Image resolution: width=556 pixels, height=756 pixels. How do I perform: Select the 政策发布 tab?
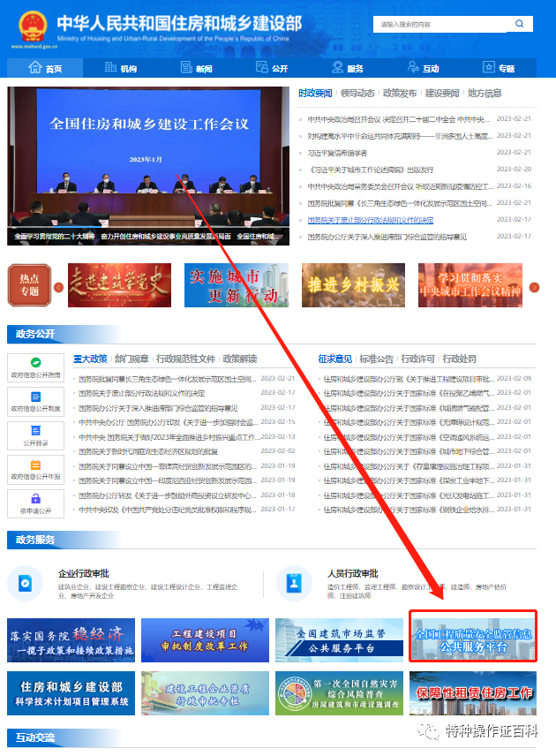coord(400,93)
